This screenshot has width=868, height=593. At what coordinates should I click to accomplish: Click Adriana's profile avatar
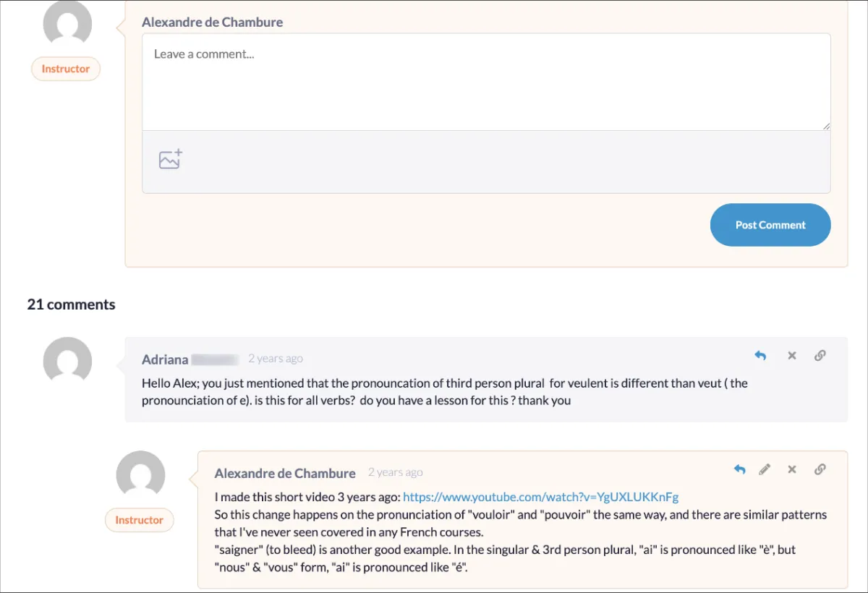(x=67, y=361)
